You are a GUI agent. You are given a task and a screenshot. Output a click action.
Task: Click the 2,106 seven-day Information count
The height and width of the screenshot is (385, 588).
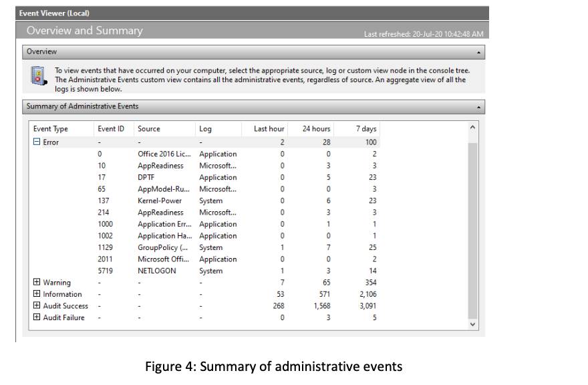(368, 294)
